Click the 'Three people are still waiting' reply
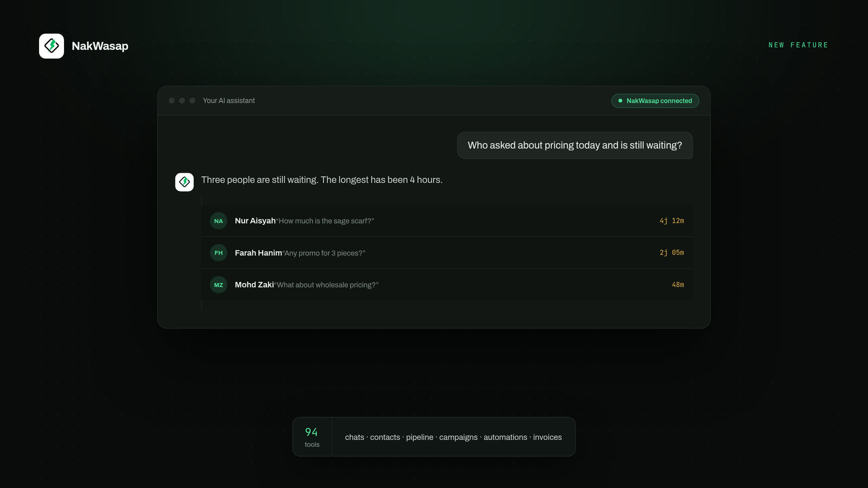Image resolution: width=868 pixels, height=488 pixels. click(322, 180)
